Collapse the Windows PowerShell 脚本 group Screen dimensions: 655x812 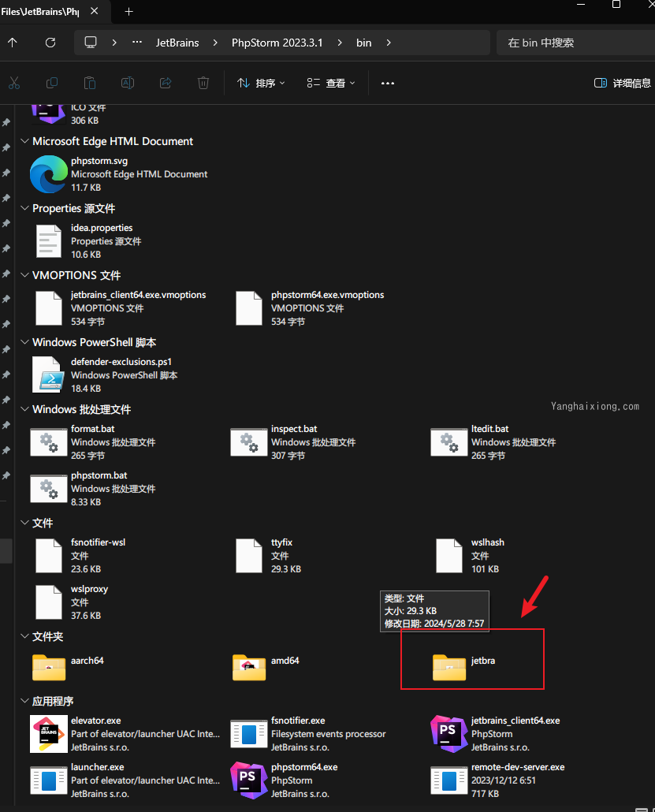tap(24, 342)
